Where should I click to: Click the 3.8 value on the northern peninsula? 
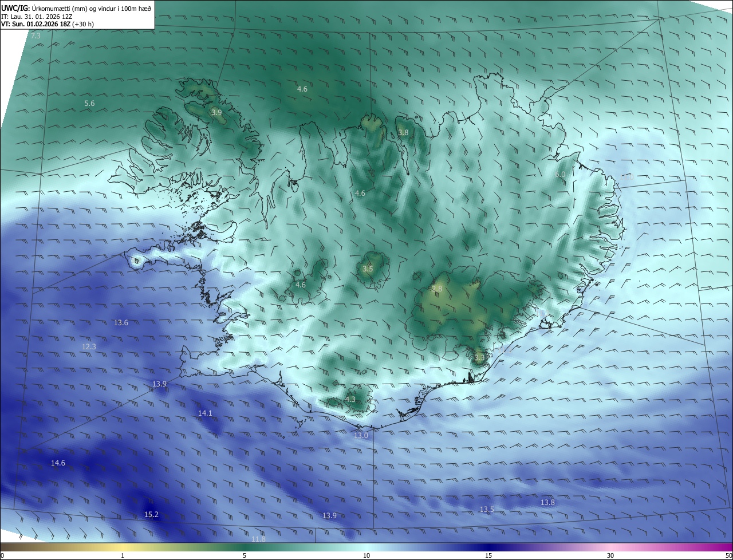pos(403,133)
